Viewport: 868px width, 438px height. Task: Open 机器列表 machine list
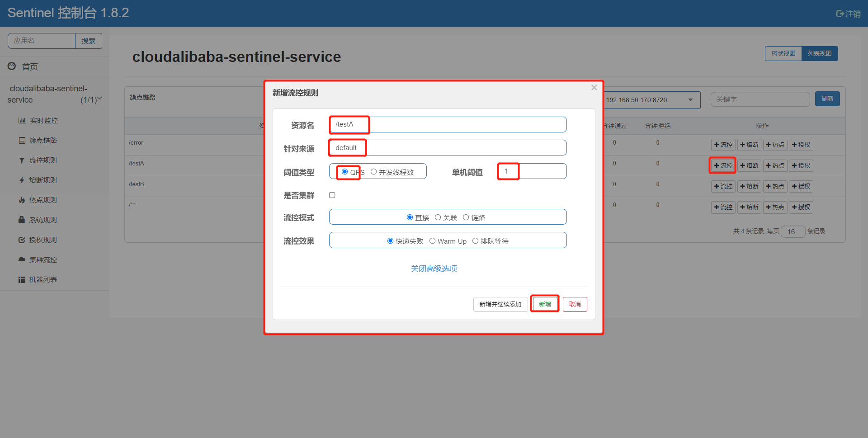[43, 280]
